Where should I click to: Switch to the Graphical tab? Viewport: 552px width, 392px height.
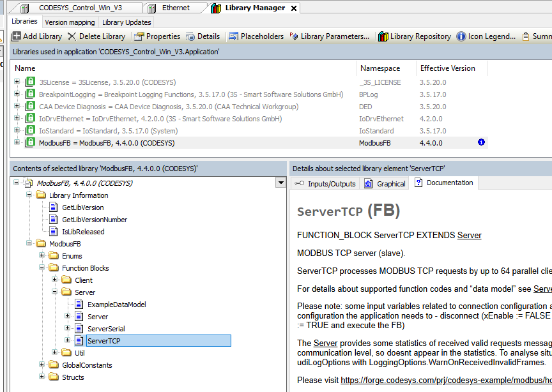385,184
